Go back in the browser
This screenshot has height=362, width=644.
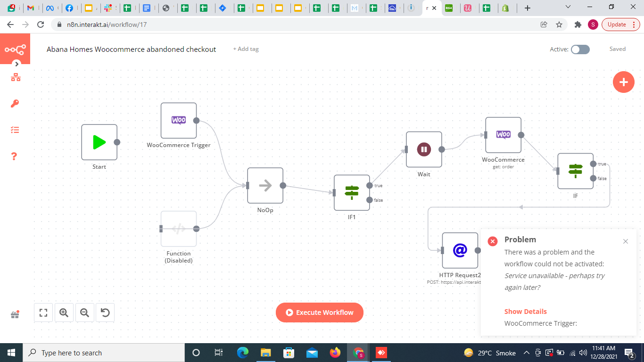[x=10, y=25]
